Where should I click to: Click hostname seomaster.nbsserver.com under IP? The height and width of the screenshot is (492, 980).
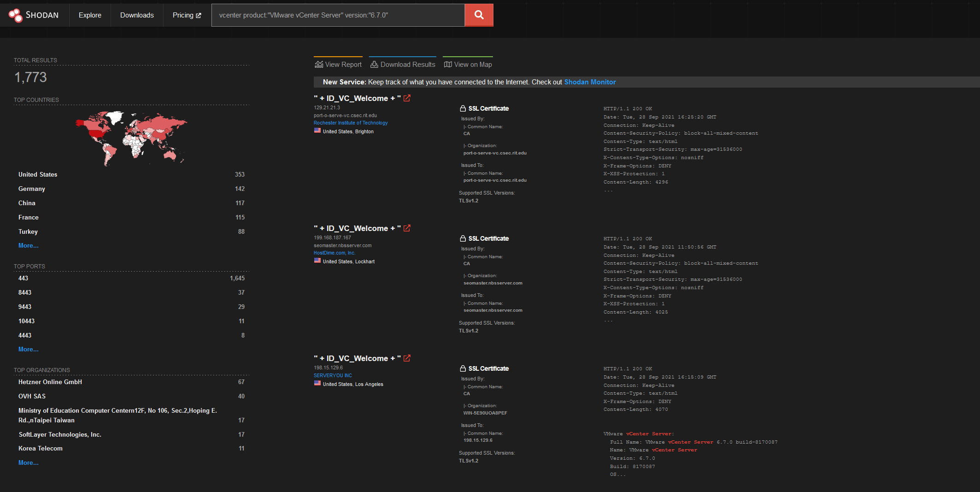pos(342,245)
